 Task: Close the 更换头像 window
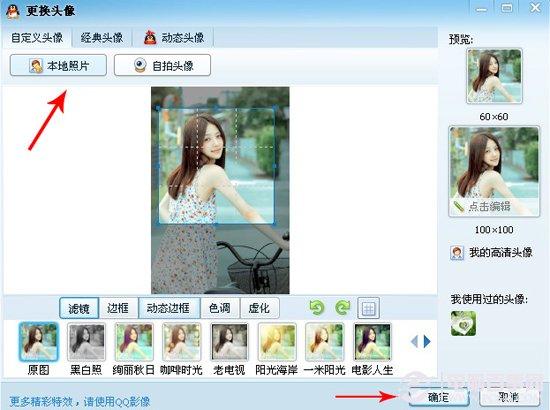pyautogui.click(x=535, y=8)
